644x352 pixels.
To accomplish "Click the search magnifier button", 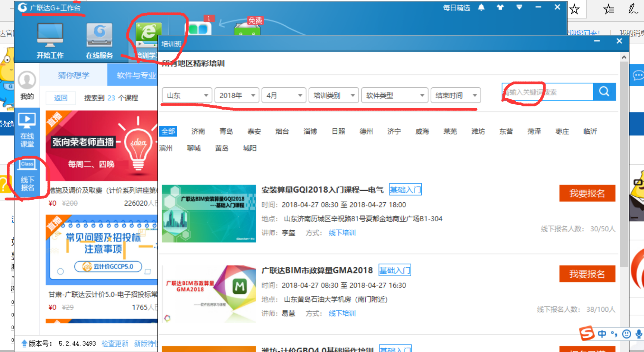I will pos(604,91).
